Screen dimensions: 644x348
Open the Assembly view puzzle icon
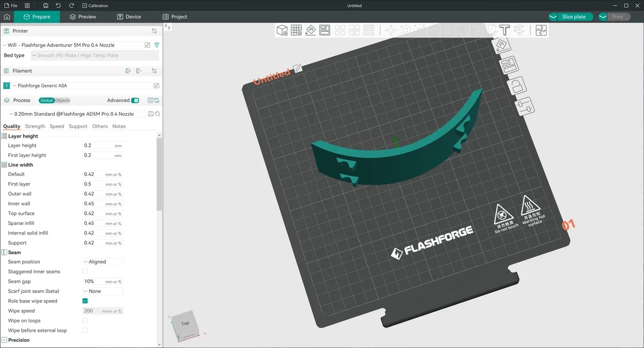coord(541,31)
